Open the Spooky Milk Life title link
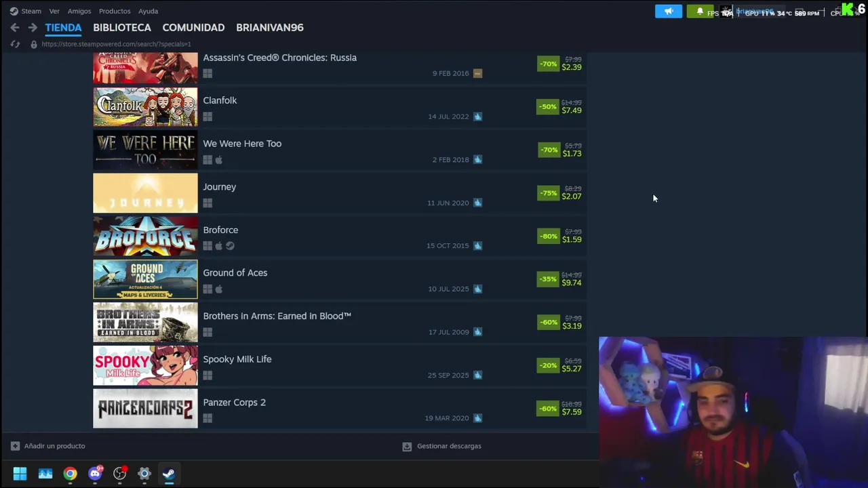Image resolution: width=868 pixels, height=488 pixels. coord(237,359)
